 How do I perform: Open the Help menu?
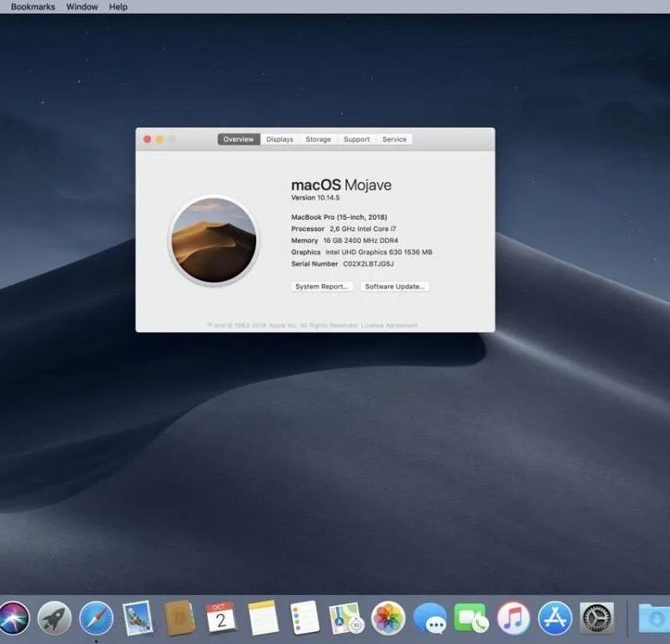(x=118, y=7)
